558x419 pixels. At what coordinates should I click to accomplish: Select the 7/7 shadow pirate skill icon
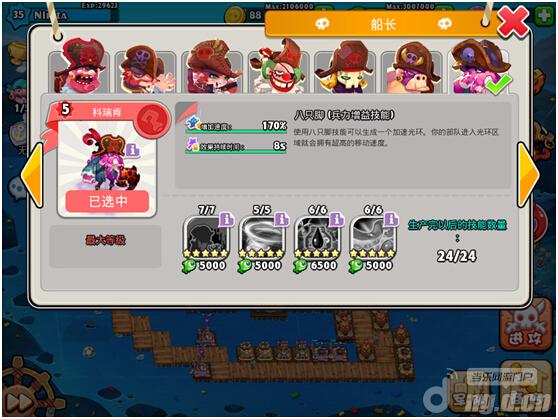pos(206,238)
